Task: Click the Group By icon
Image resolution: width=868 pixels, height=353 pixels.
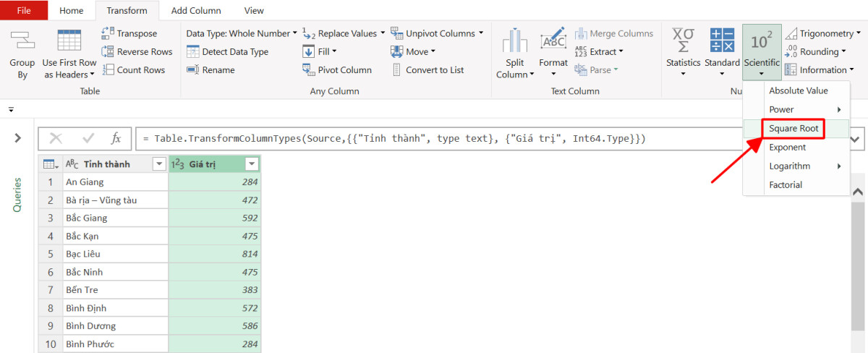Action: point(22,40)
